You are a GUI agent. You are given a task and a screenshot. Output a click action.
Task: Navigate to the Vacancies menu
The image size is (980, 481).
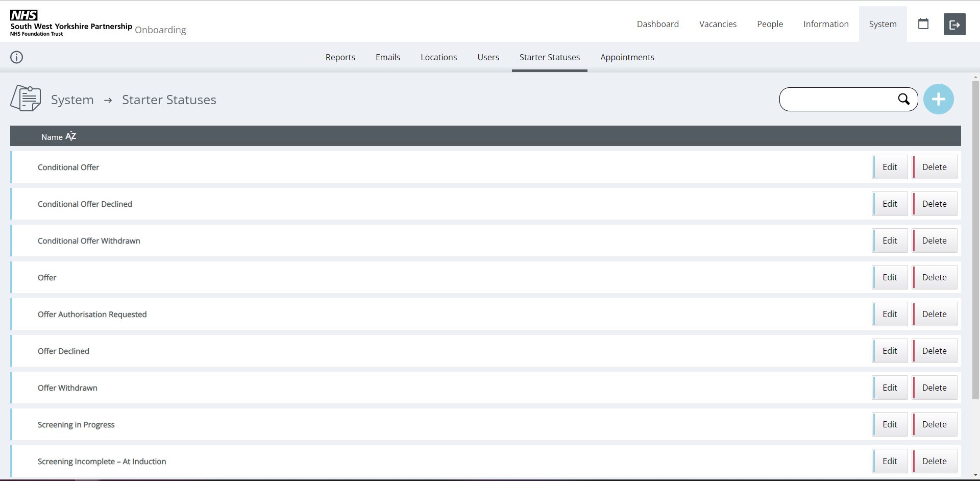coord(718,24)
